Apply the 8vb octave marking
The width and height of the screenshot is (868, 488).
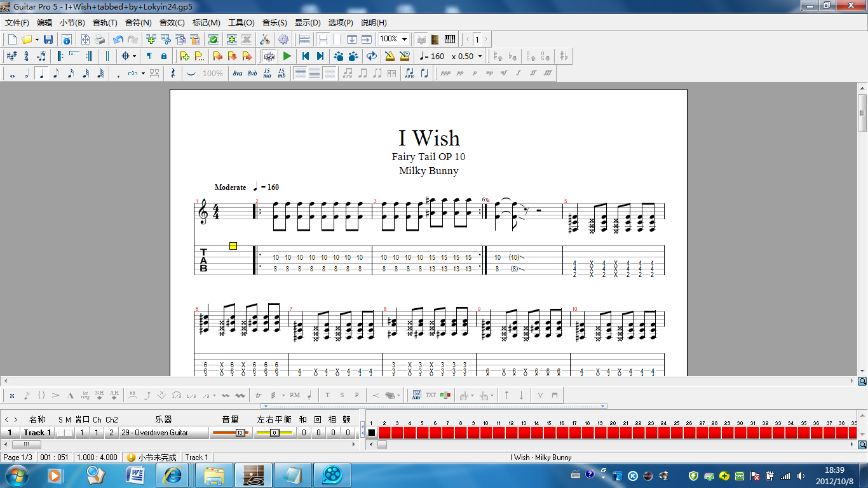pos(252,73)
